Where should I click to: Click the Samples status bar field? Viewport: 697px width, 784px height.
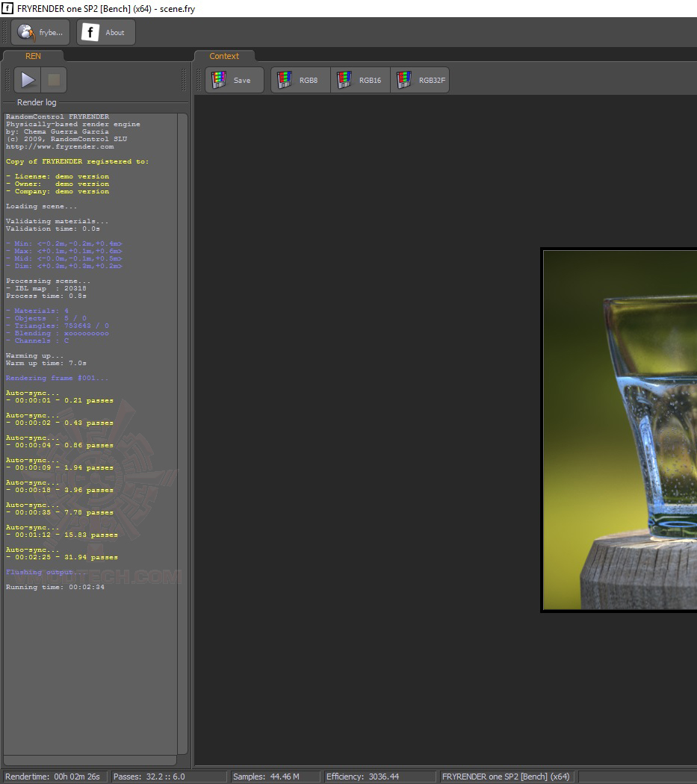point(275,777)
